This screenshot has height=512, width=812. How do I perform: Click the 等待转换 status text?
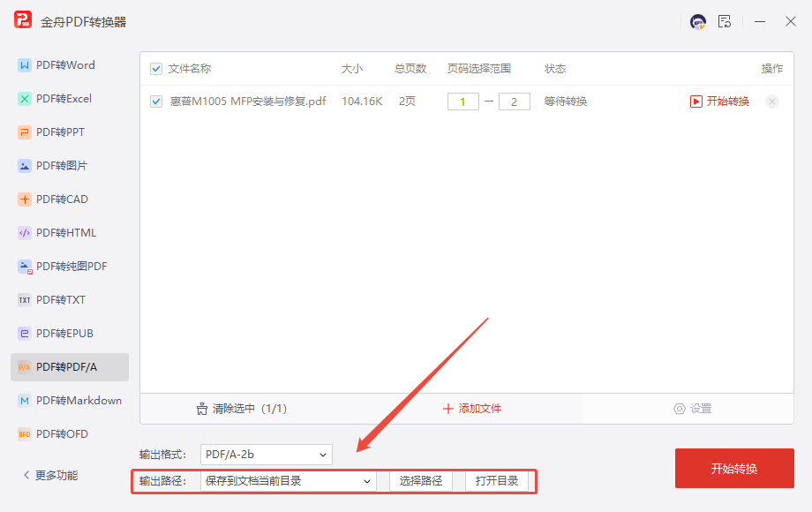(x=566, y=102)
